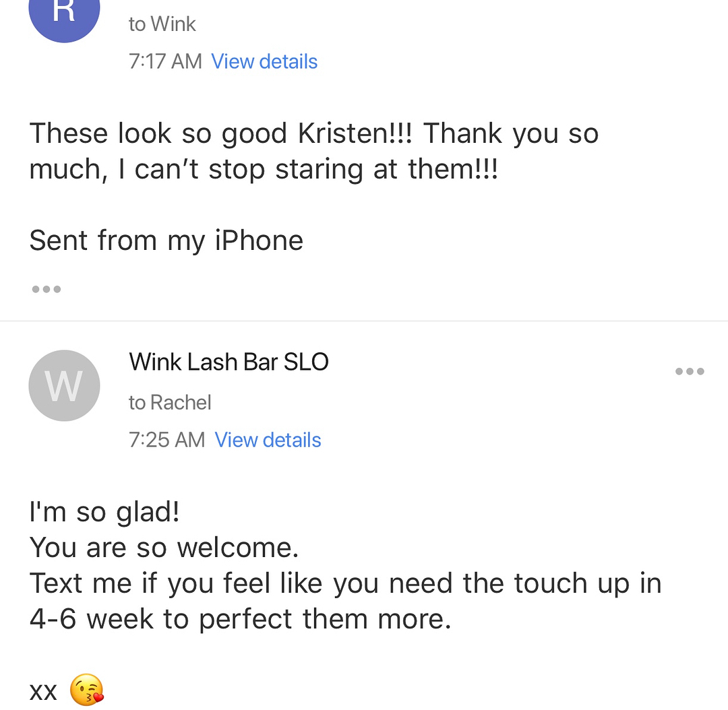Tap the 7:25 AM timestamp
This screenshot has width=728, height=710.
[x=166, y=440]
